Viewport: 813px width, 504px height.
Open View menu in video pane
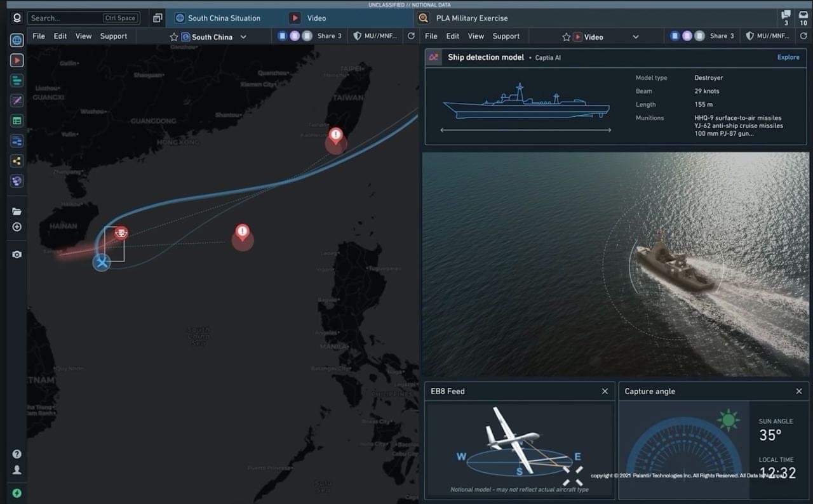pos(476,36)
